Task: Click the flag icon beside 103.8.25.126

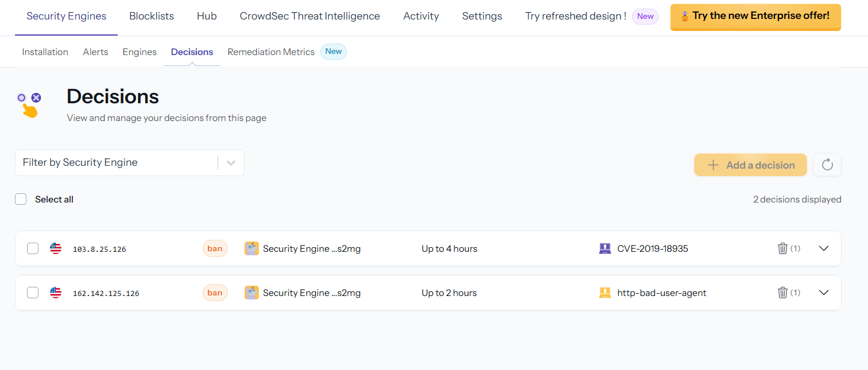Action: pos(56,248)
